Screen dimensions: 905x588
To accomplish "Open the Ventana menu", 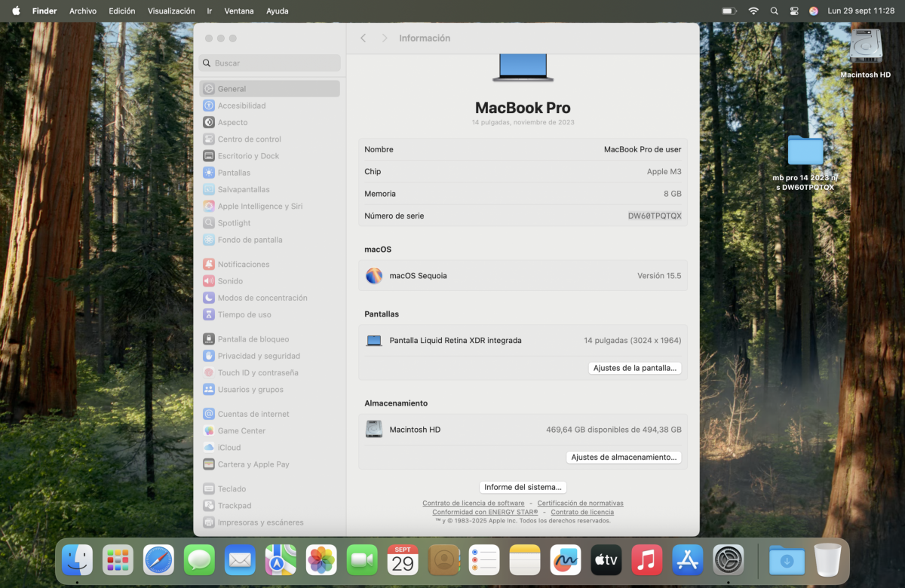I will [239, 11].
